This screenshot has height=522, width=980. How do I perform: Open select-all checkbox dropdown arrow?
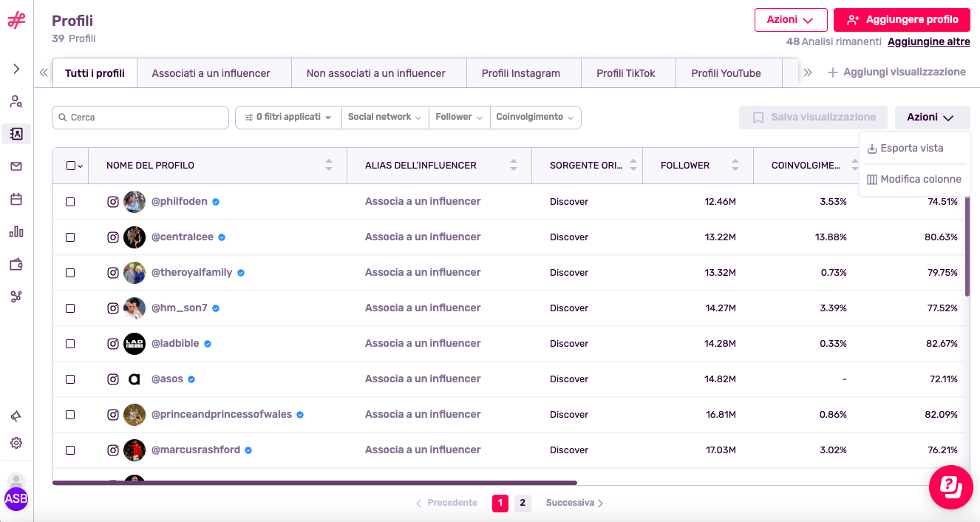[x=81, y=166]
